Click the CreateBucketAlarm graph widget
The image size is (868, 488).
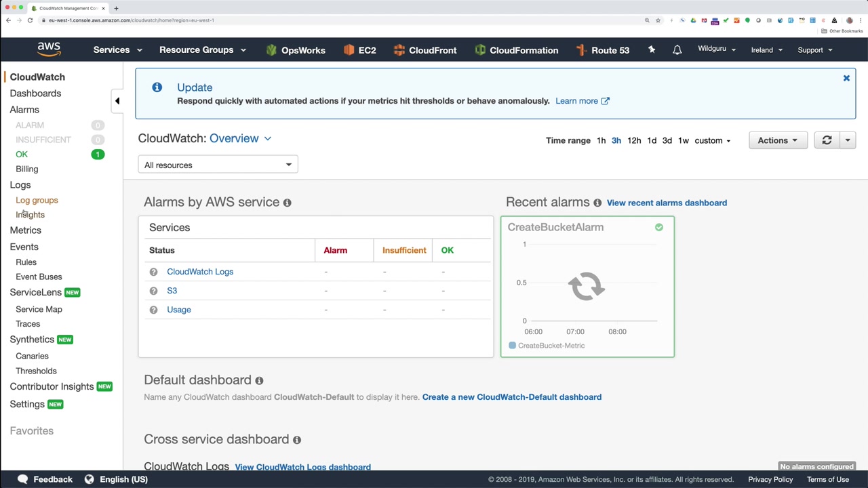click(x=587, y=287)
